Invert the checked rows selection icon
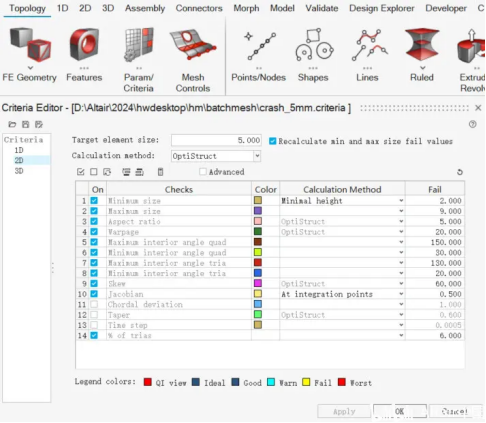The image size is (486, 423). (107, 172)
